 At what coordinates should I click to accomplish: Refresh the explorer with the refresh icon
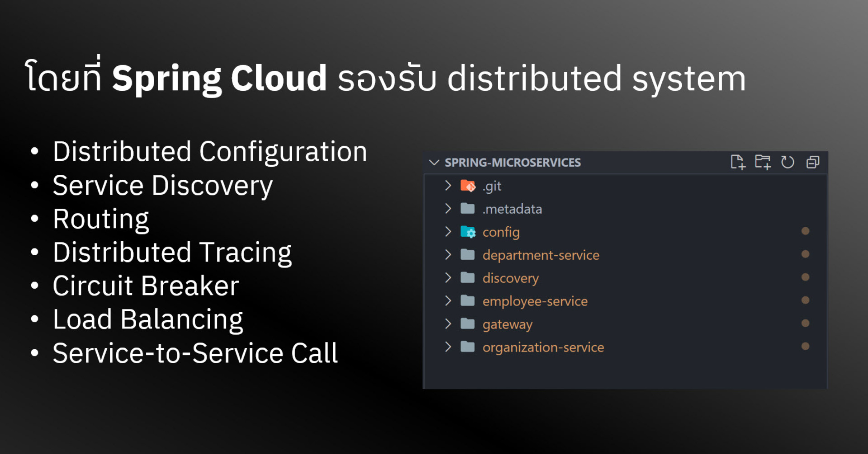pyautogui.click(x=788, y=162)
